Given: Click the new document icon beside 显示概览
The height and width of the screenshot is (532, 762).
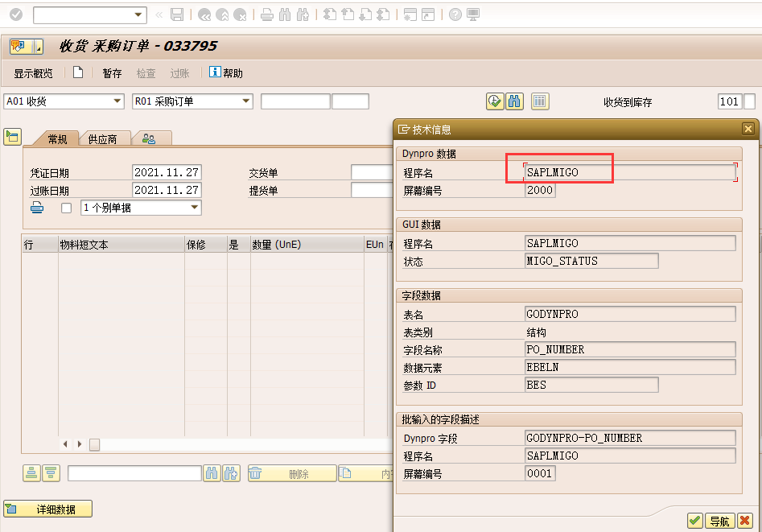Looking at the screenshot, I should [x=78, y=72].
